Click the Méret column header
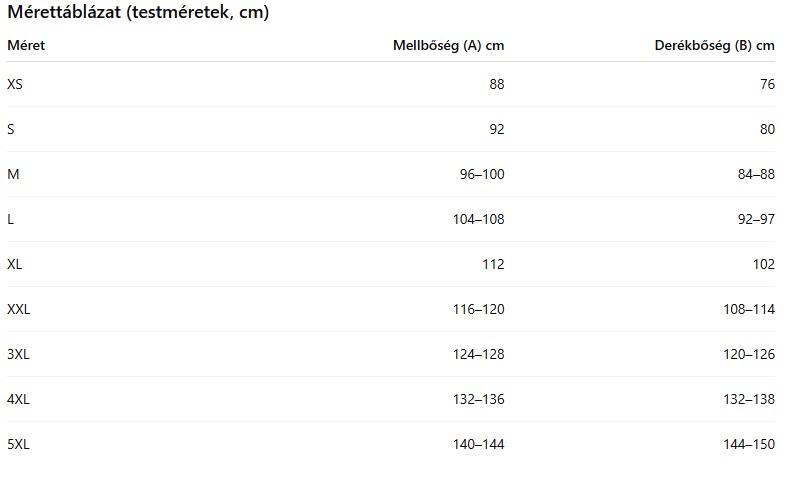The image size is (805, 485). pyautogui.click(x=26, y=45)
